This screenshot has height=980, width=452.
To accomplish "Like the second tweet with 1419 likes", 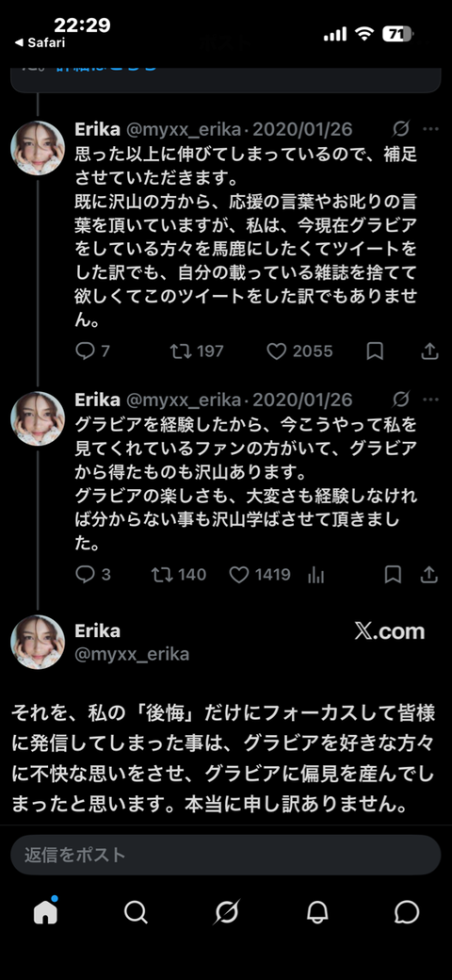I will pos(239,575).
